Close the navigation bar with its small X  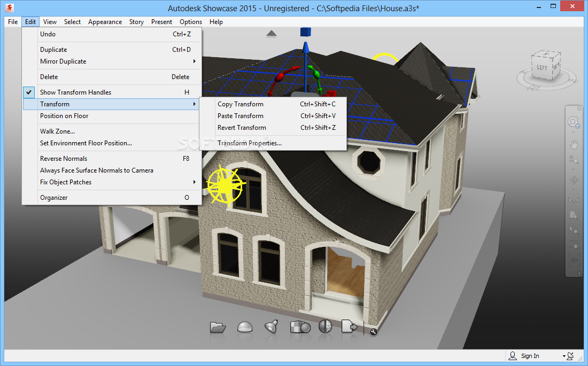click(578, 108)
